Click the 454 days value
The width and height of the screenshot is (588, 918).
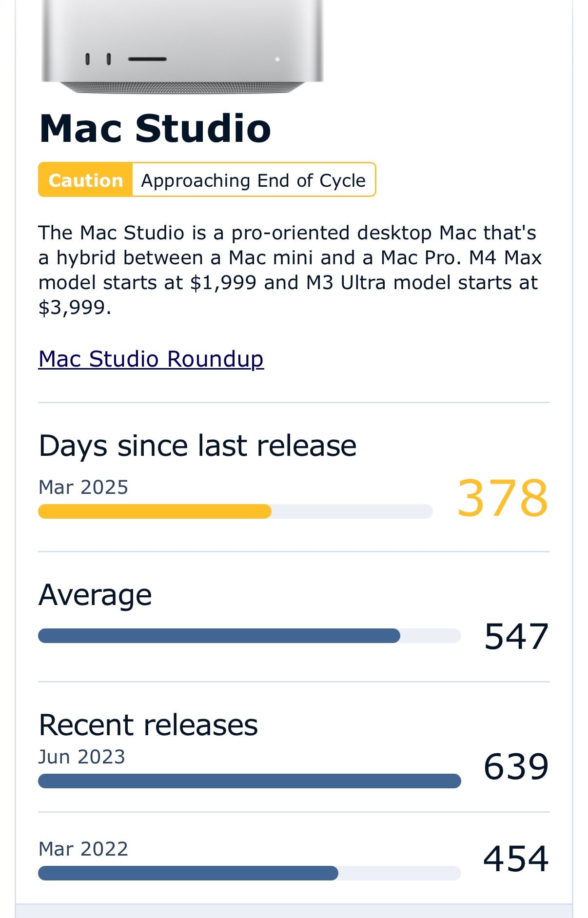(x=516, y=859)
